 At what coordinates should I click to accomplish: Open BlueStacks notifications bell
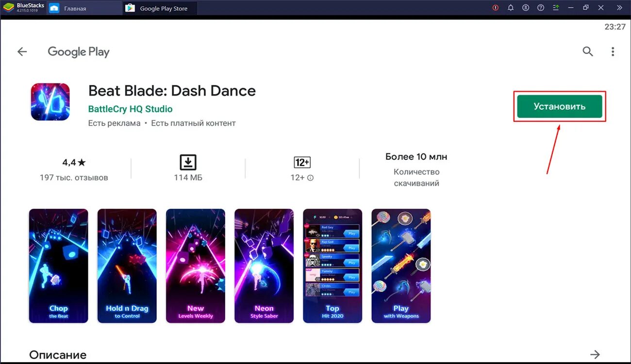click(x=511, y=8)
